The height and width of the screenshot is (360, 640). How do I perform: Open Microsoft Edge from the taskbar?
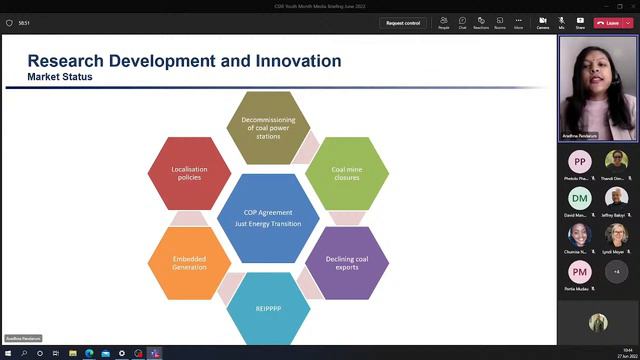point(89,353)
